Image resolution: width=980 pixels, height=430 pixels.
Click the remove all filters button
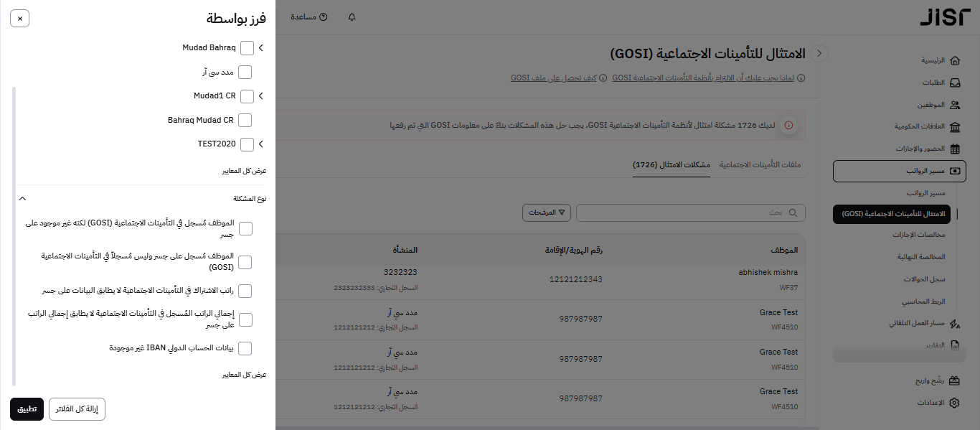pyautogui.click(x=77, y=409)
